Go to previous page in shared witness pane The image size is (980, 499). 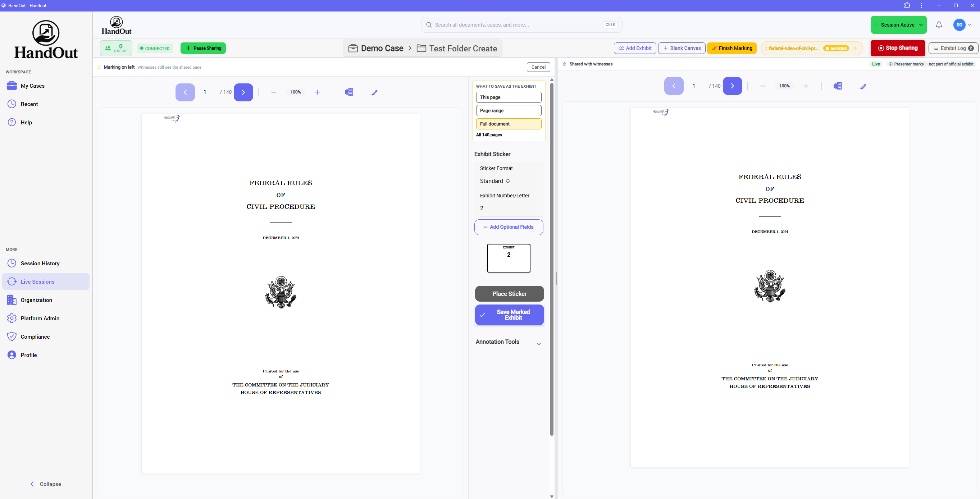tap(674, 86)
